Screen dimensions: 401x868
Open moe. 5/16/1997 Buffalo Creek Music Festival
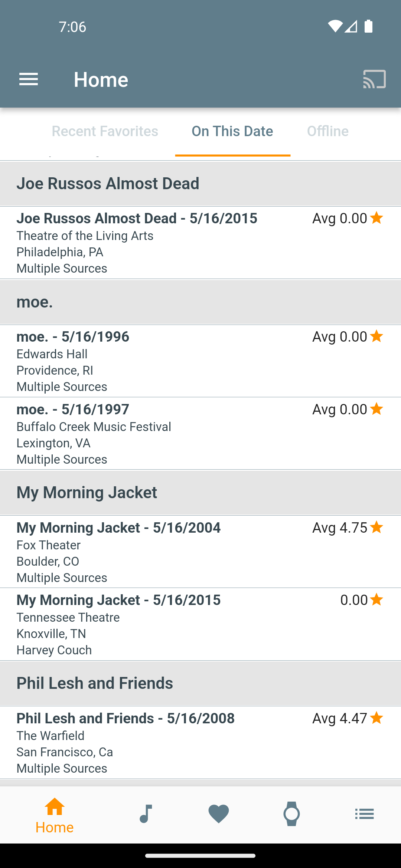200,433
